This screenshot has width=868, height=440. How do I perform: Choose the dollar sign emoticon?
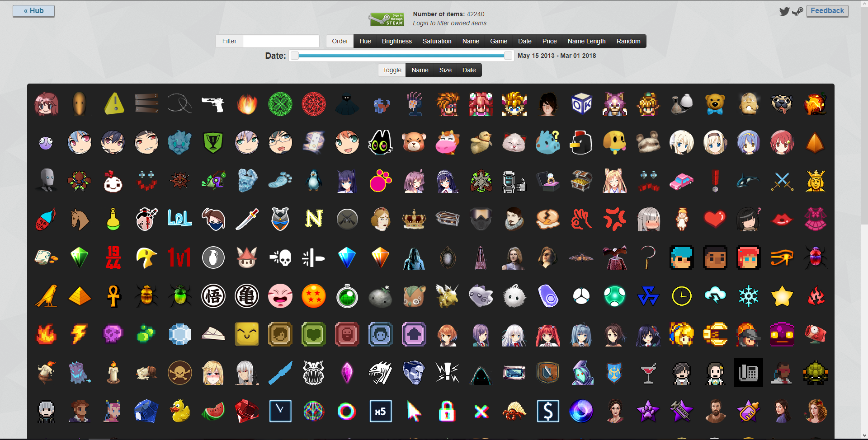[548, 411]
